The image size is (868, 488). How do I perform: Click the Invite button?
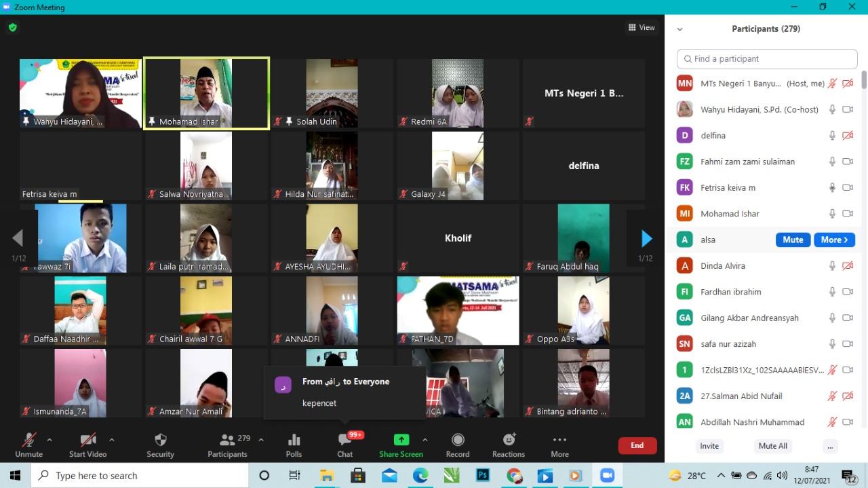tap(709, 446)
